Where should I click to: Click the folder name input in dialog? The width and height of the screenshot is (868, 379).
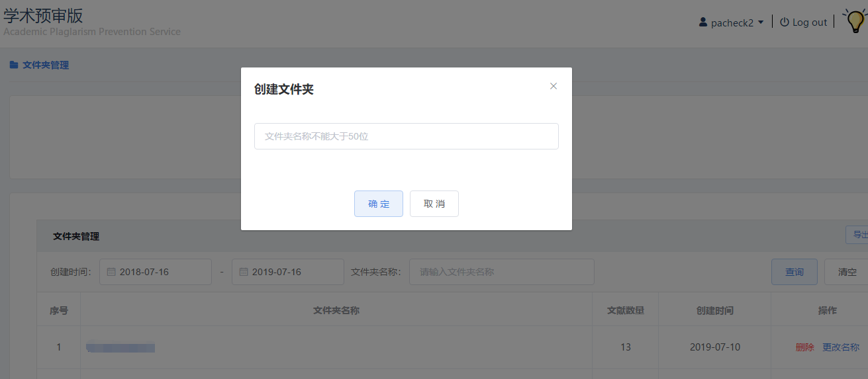point(406,136)
